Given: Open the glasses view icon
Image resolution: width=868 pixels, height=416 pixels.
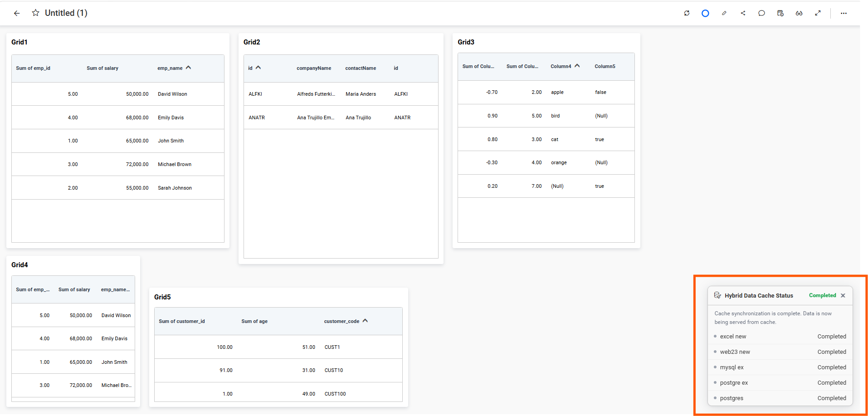Looking at the screenshot, I should click(799, 13).
